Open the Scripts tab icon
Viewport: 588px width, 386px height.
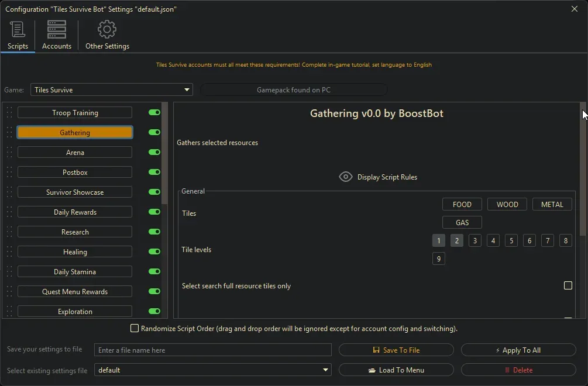click(18, 29)
